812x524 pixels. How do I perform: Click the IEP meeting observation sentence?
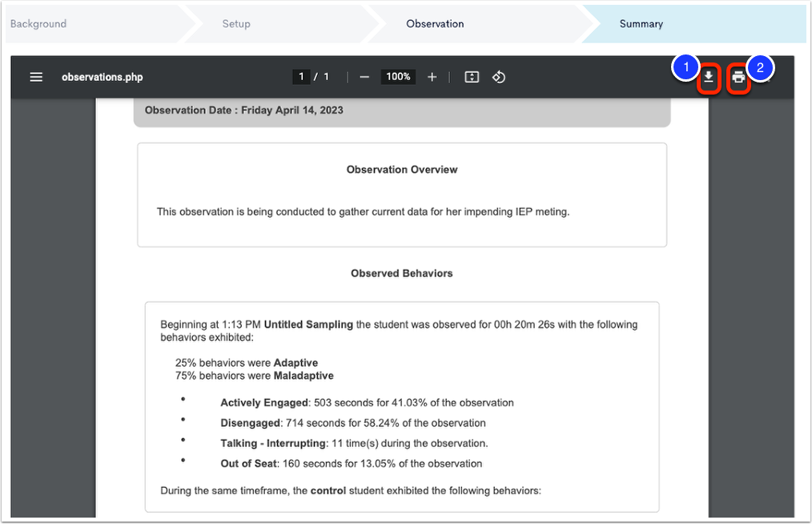point(363,212)
